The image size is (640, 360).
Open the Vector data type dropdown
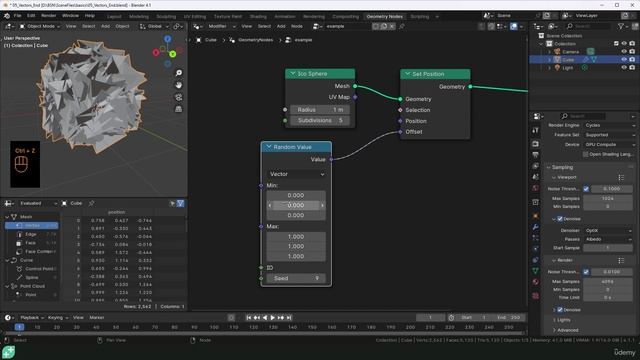pyautogui.click(x=296, y=174)
